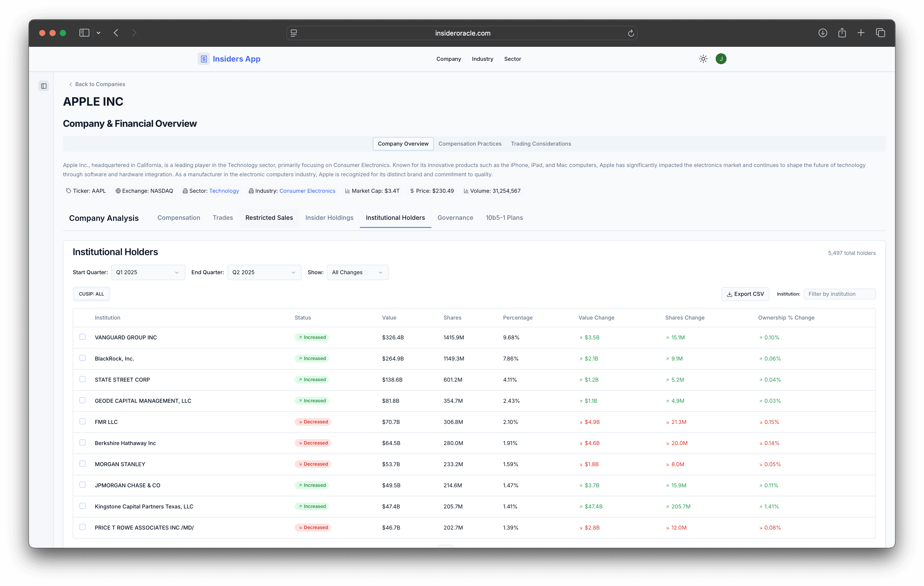
Task: Click the Insiders App logo icon
Action: 204,59
